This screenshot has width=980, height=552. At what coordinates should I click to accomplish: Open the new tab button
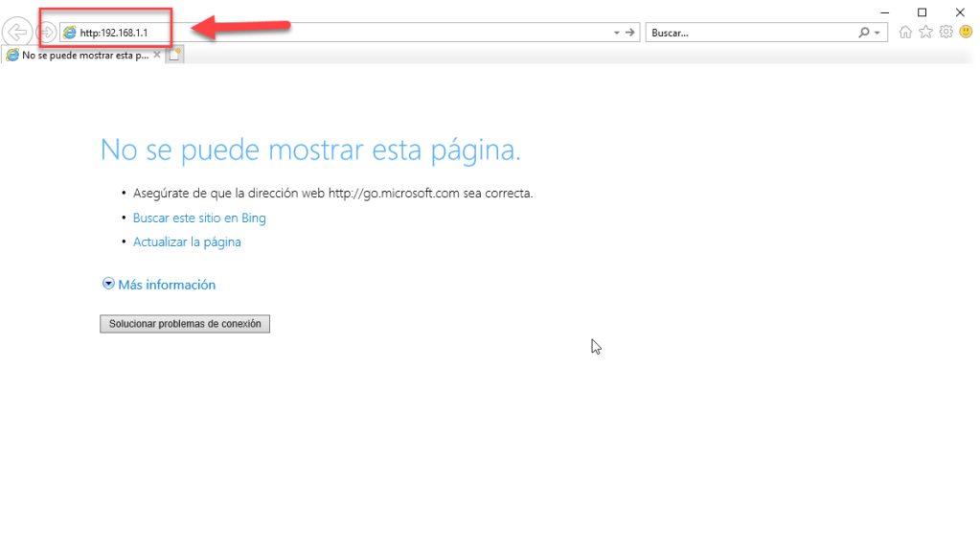pyautogui.click(x=174, y=55)
